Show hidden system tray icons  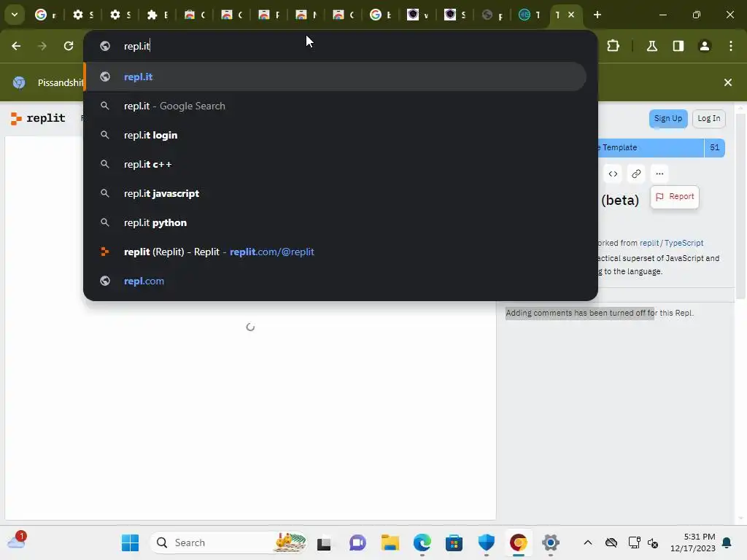tap(588, 542)
